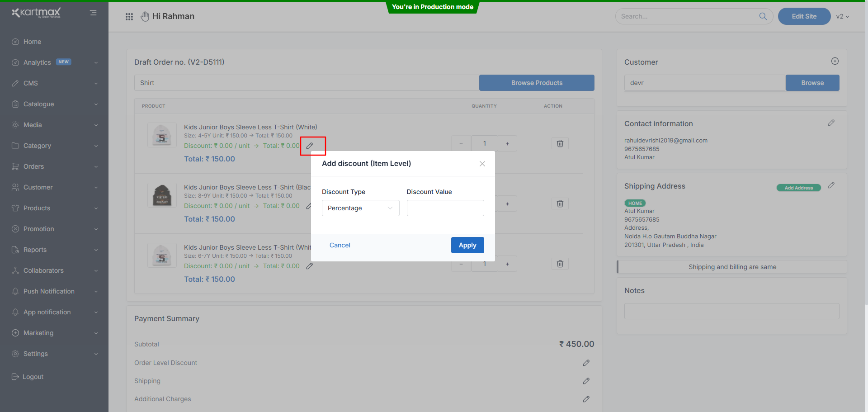This screenshot has height=412, width=868.
Task: Edit Shipping charge pencil icon
Action: click(x=586, y=381)
